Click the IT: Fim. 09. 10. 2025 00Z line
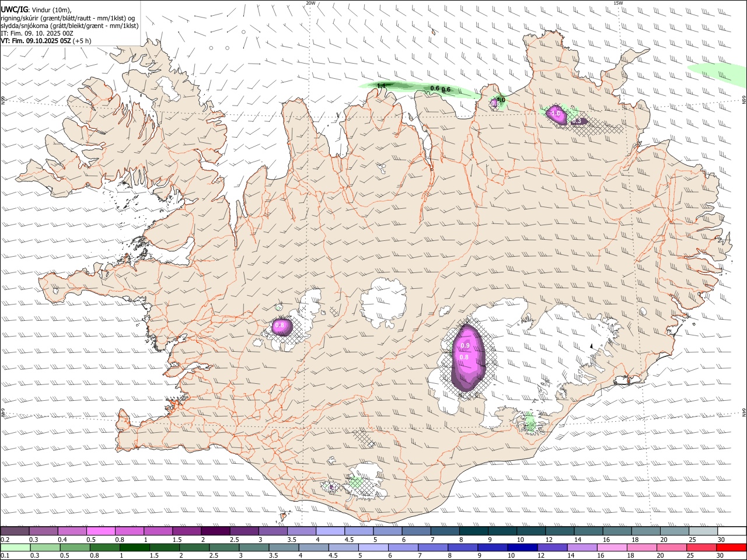 point(37,33)
